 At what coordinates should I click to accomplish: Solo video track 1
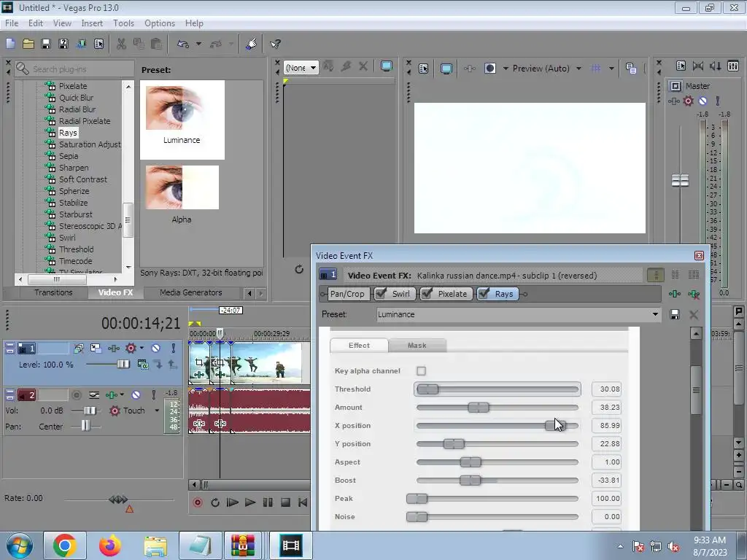click(x=174, y=348)
